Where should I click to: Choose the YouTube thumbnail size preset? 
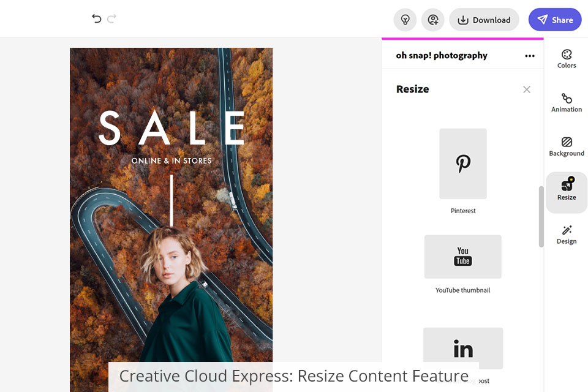click(x=463, y=257)
